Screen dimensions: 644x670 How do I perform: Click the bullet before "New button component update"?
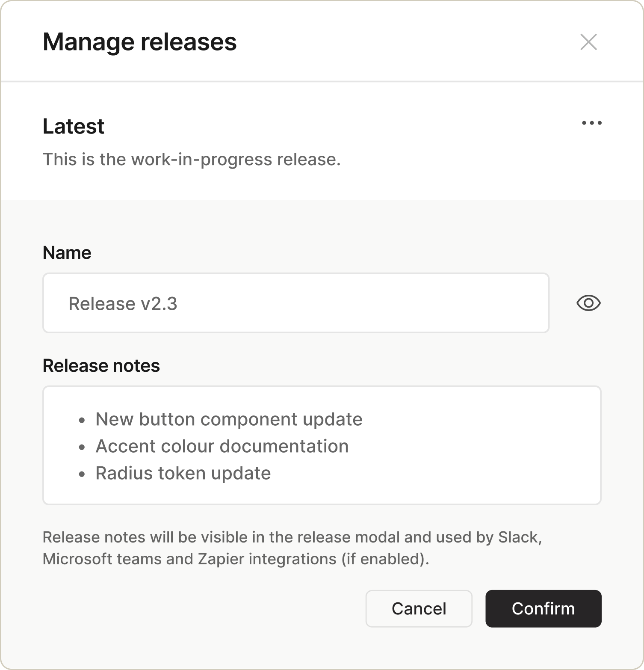pyautogui.click(x=82, y=420)
